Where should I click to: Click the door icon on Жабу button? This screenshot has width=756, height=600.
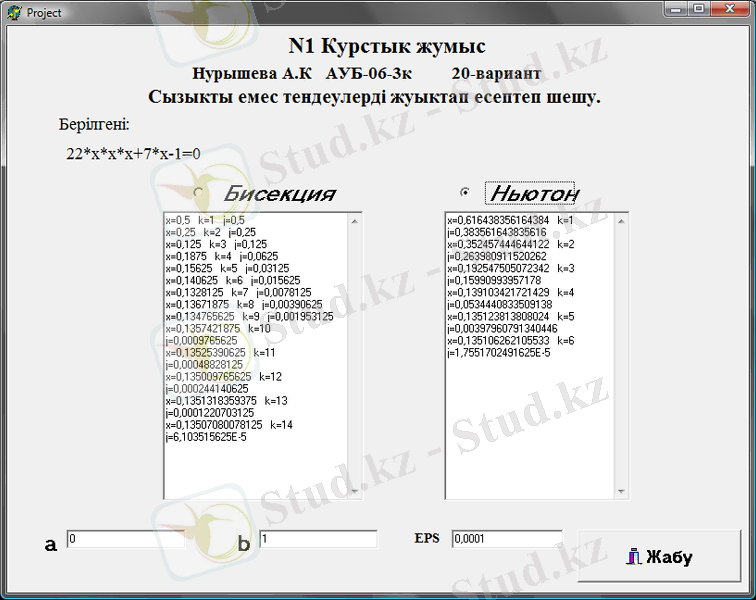[x=634, y=556]
